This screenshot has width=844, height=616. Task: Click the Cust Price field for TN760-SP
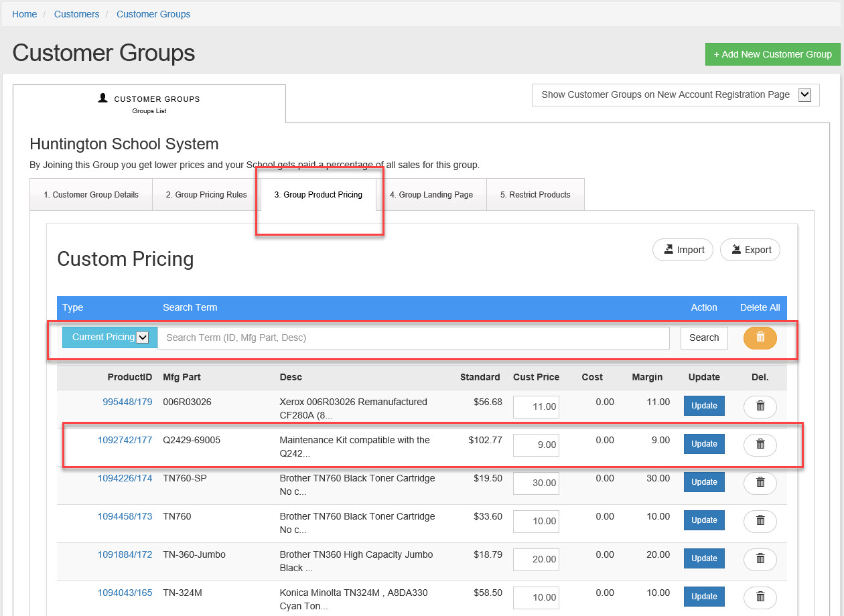click(x=536, y=483)
